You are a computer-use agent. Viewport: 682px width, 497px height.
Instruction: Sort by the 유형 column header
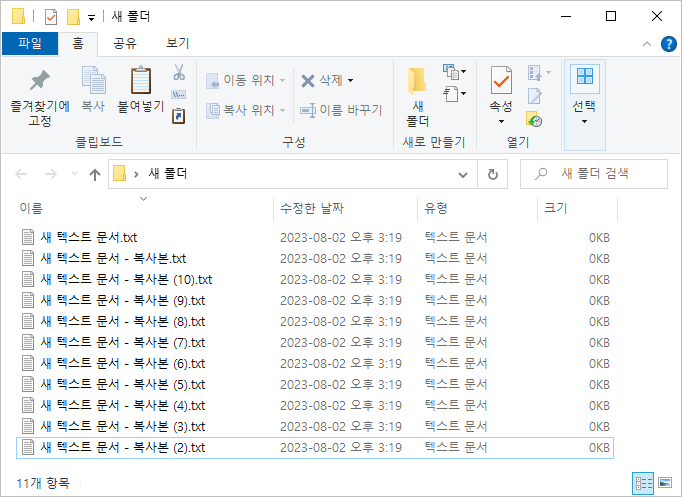point(478,208)
